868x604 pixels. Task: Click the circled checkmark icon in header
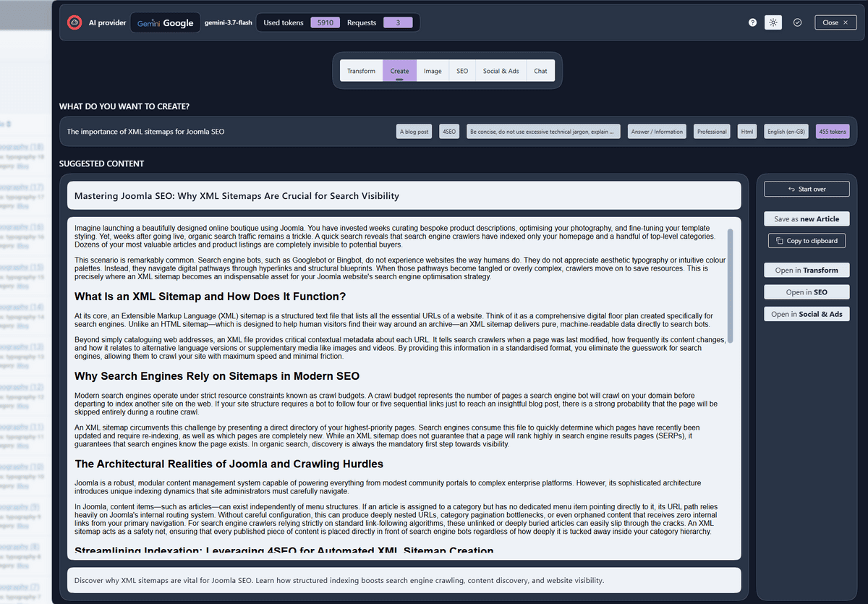(797, 22)
